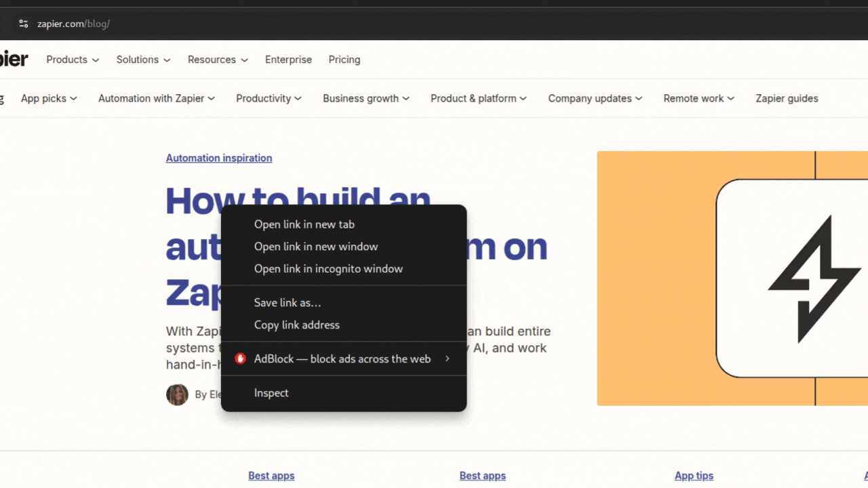Click the partially visible Zapier logo
Screen dimensions: 868x488
14,60
